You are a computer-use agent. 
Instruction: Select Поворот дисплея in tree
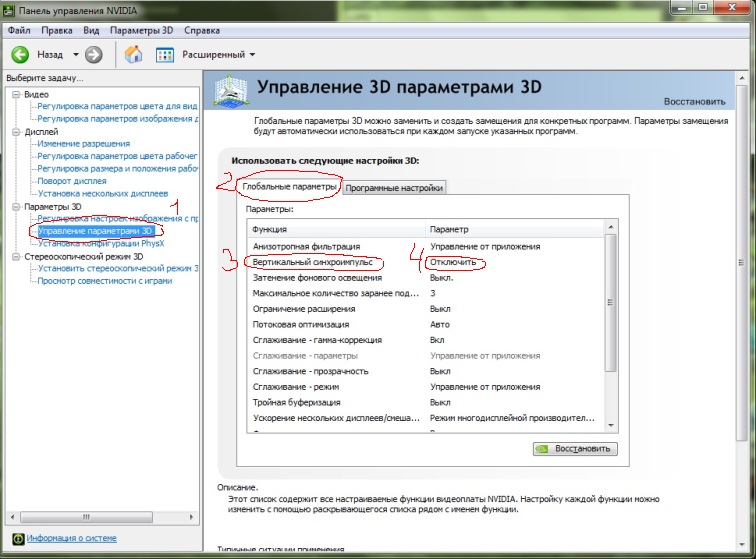[x=72, y=181]
